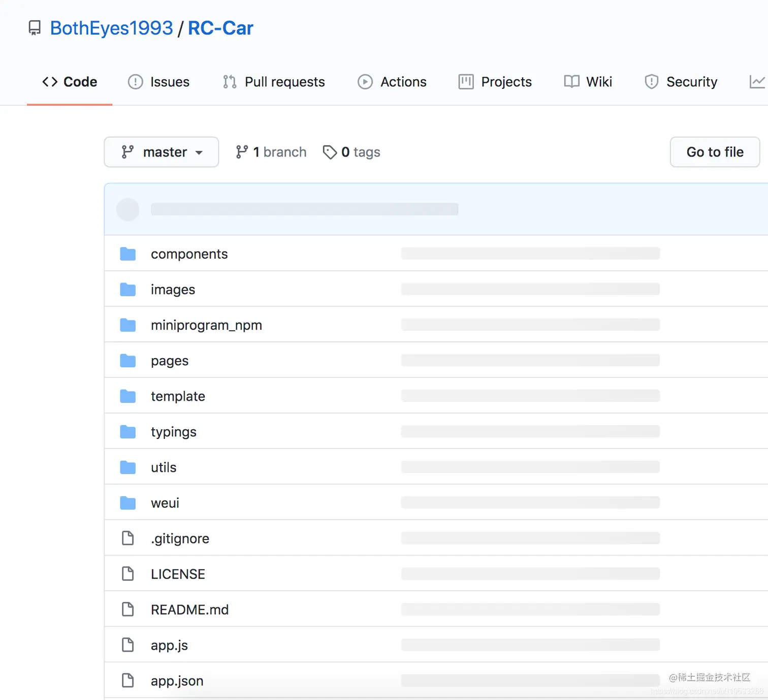
Task: Open the weui folder name
Action: [165, 503]
